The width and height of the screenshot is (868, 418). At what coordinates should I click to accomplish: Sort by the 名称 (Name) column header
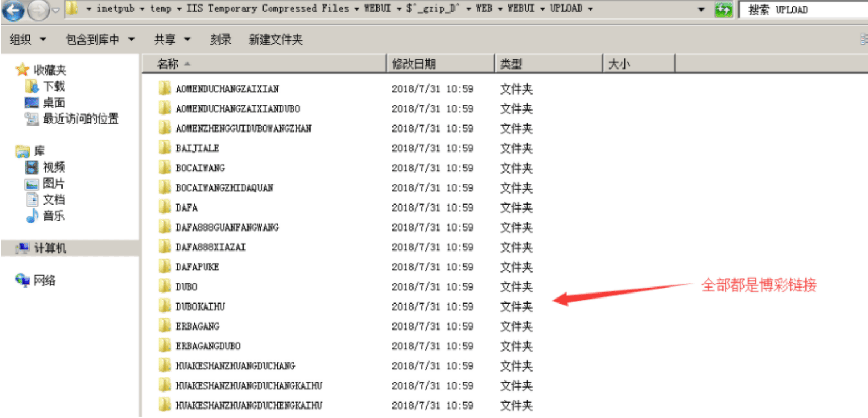(x=264, y=64)
